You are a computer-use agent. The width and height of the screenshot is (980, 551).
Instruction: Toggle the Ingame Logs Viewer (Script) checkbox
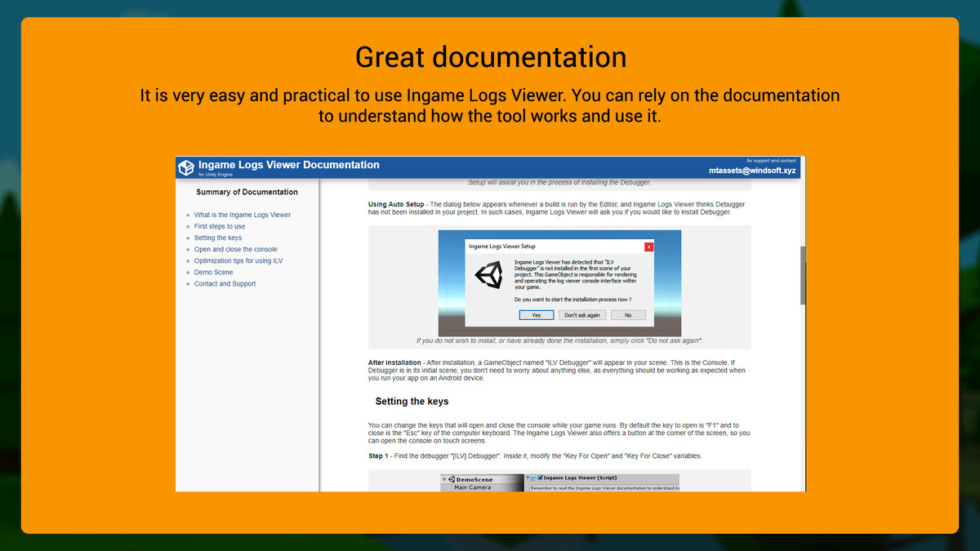(540, 478)
